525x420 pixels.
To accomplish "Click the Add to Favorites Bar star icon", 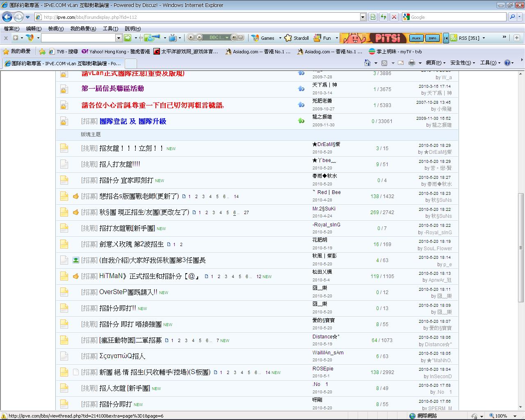I will click(42, 52).
